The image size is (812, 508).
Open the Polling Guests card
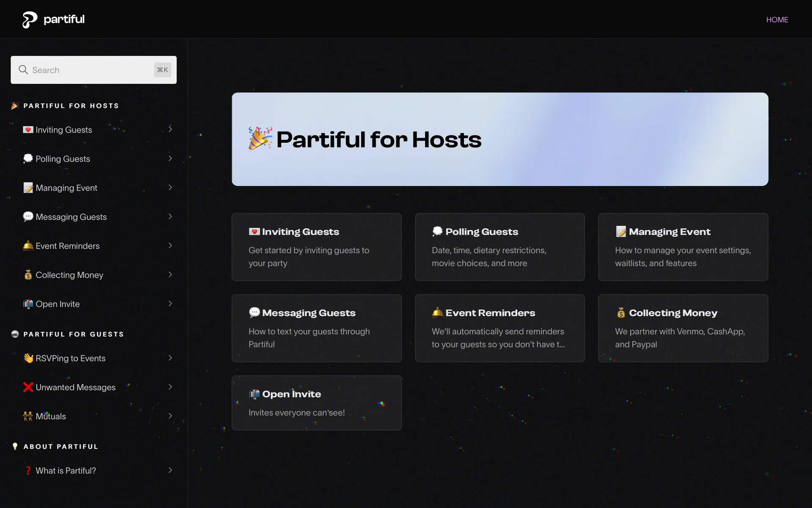point(499,247)
